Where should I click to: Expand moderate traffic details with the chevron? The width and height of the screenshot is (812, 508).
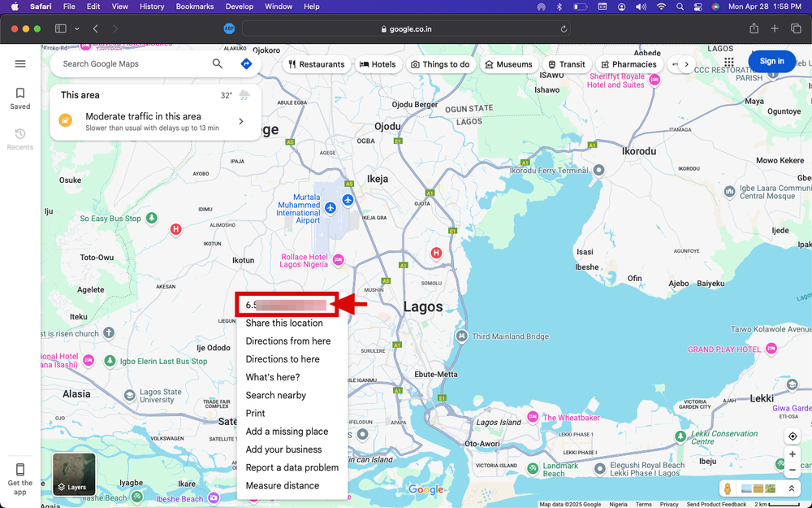[240, 119]
